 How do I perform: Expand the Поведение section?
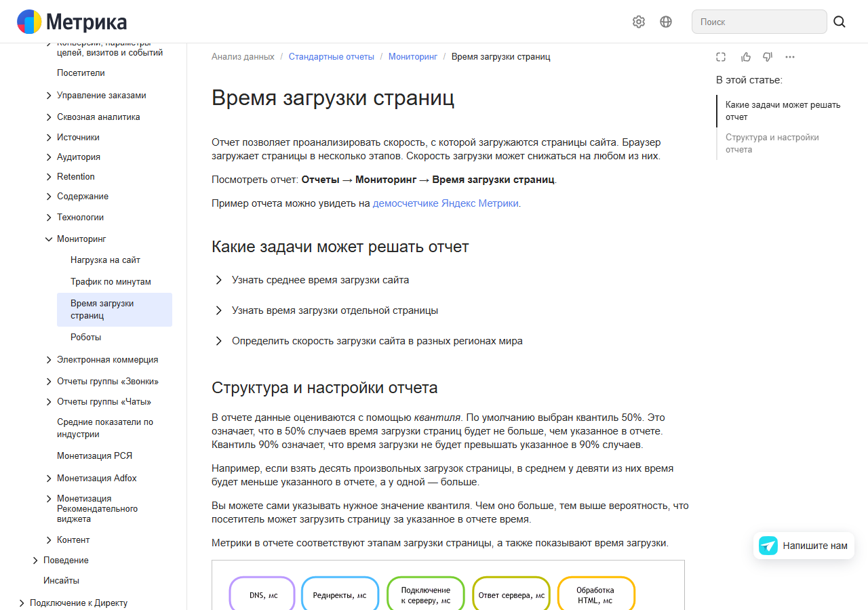[35, 561]
